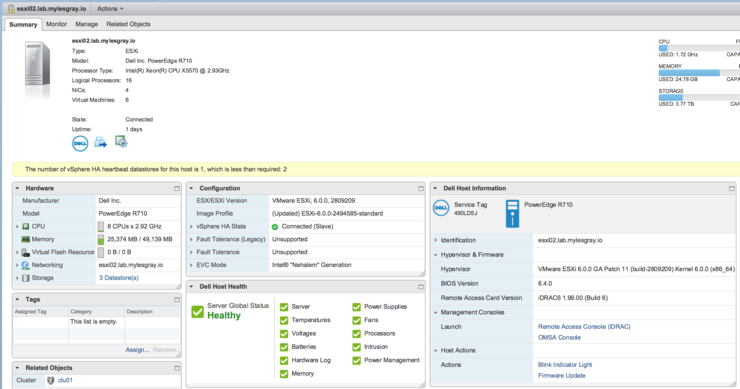Open the 3 Datastore(s) link

(x=118, y=278)
